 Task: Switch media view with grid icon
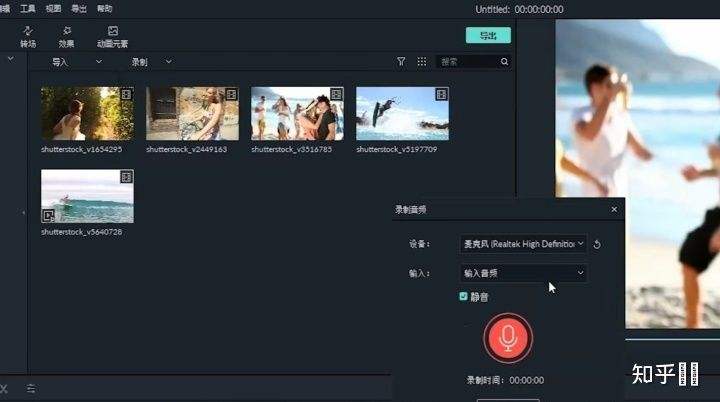pos(422,62)
